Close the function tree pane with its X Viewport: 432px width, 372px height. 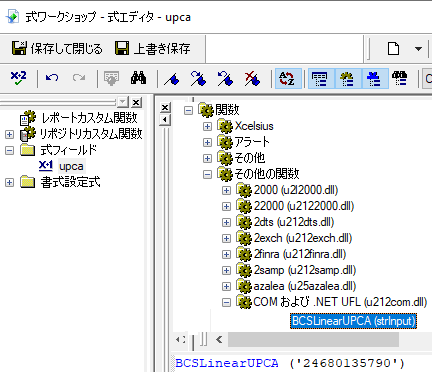pyautogui.click(x=165, y=108)
